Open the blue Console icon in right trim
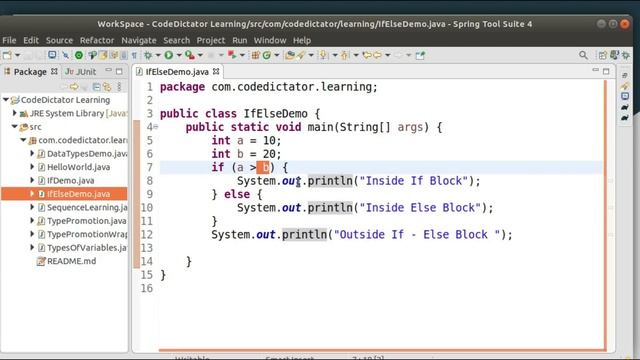The image size is (640, 360). (625, 96)
